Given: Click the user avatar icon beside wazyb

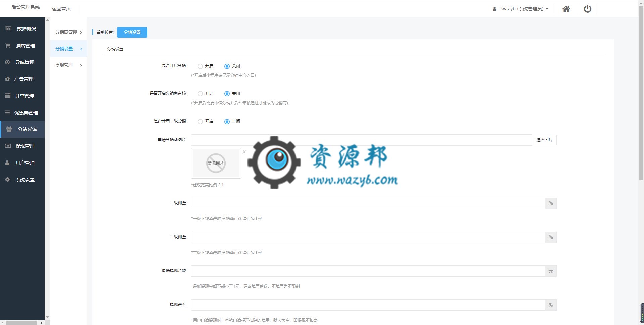Looking at the screenshot, I should pyautogui.click(x=494, y=9).
